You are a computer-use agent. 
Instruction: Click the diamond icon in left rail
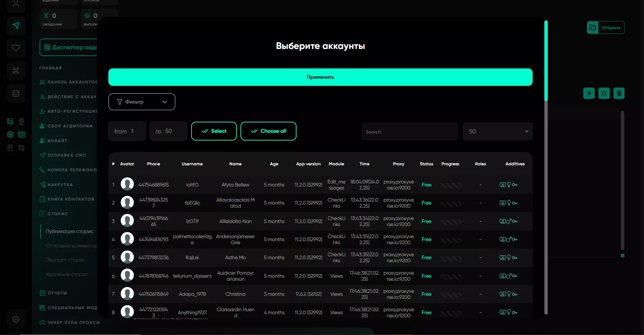16,48
